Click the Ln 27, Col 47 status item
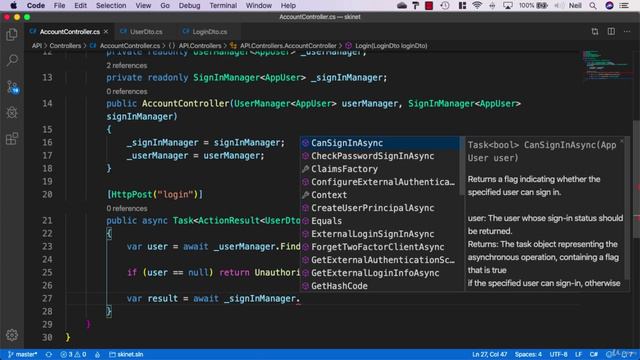This screenshot has height=360, width=640. pyautogui.click(x=489, y=354)
